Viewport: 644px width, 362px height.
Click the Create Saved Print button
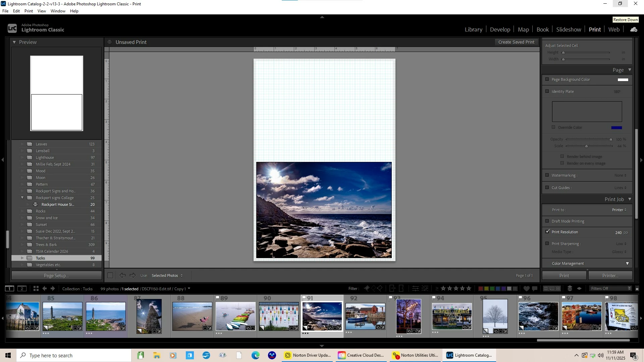pos(516,42)
